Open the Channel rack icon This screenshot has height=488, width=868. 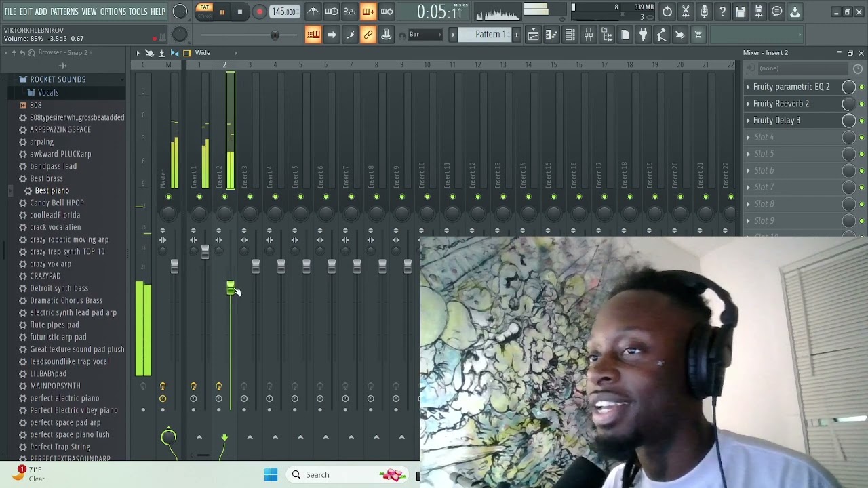pyautogui.click(x=570, y=35)
